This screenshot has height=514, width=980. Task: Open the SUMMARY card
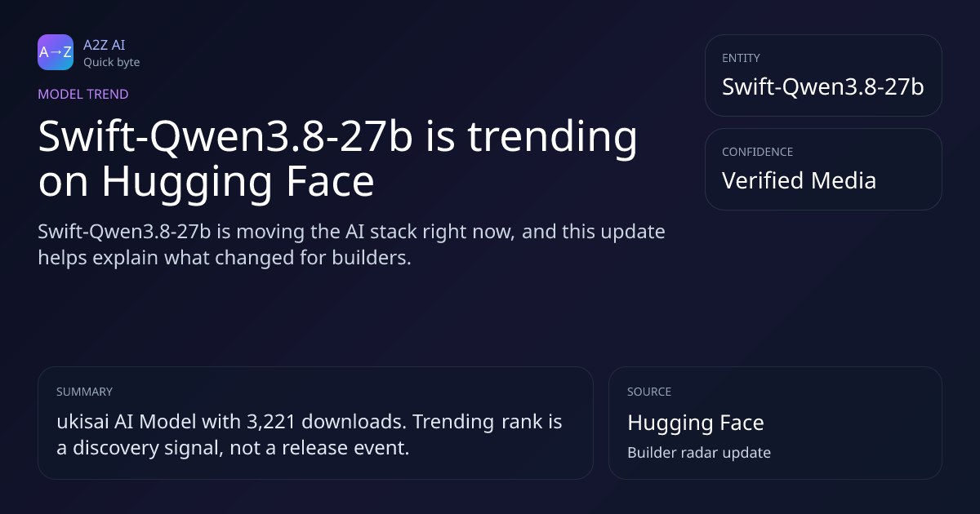315,423
